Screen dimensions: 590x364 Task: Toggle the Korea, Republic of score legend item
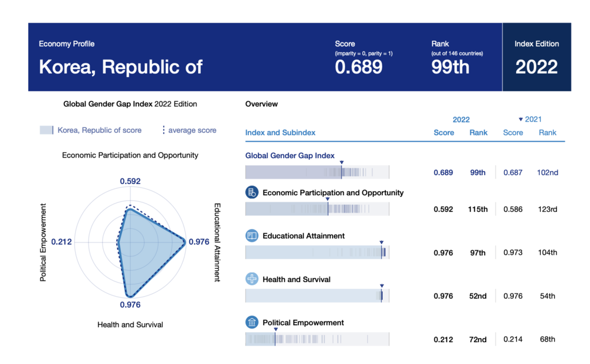coord(91,130)
